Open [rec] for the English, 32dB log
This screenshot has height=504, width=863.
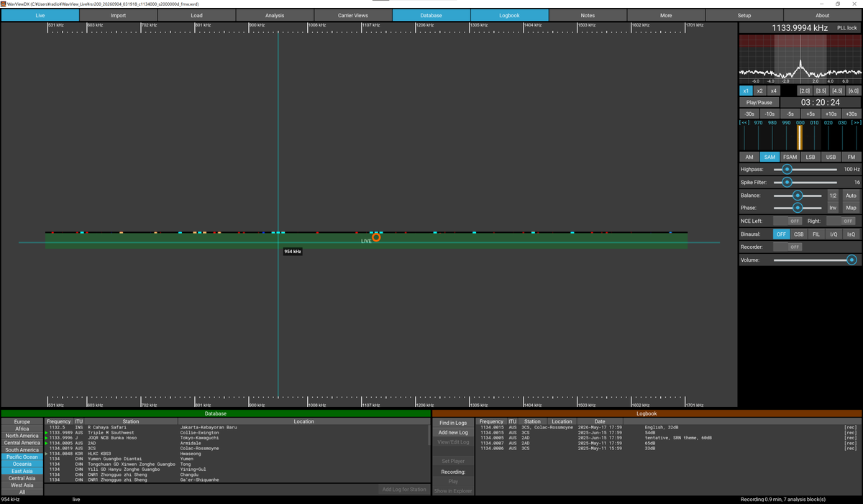pos(850,427)
